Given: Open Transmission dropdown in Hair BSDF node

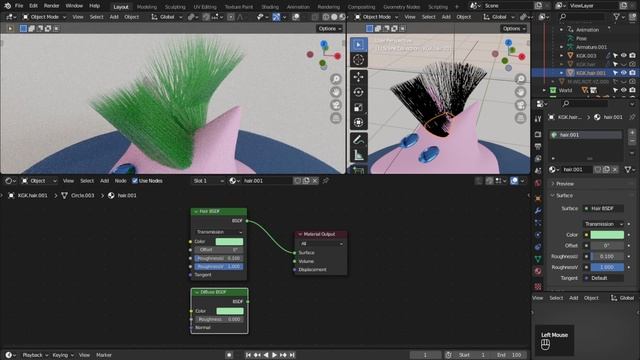Looking at the screenshot, I should (x=219, y=232).
